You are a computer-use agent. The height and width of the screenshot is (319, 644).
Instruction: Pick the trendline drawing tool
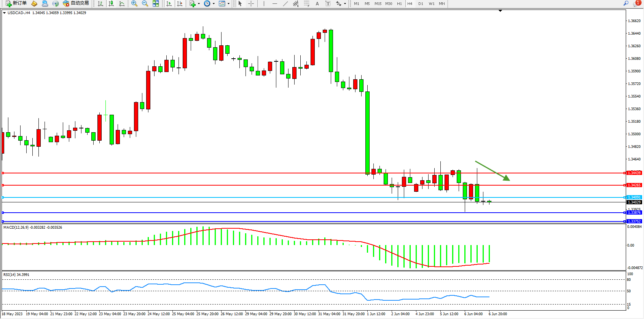pos(285,3)
